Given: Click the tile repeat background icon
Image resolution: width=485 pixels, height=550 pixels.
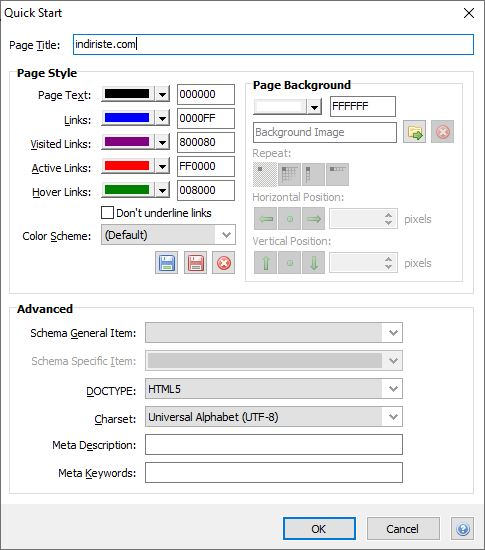Looking at the screenshot, I should click(x=289, y=174).
